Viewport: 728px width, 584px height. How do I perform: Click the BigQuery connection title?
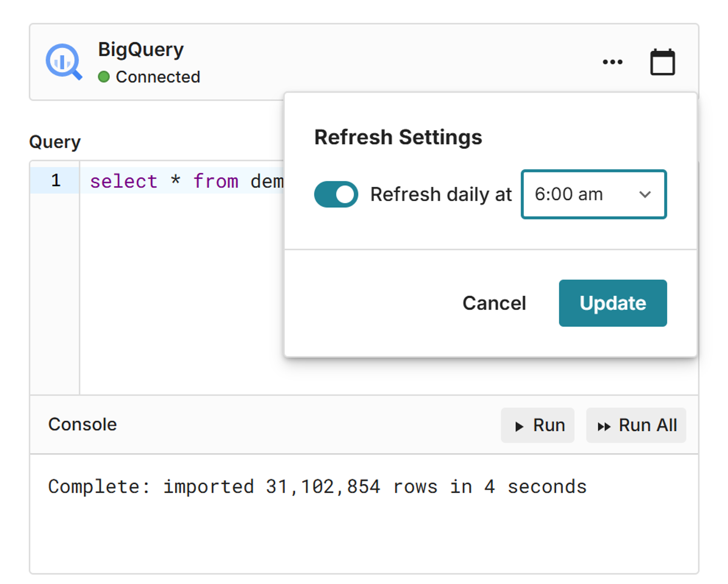(141, 50)
